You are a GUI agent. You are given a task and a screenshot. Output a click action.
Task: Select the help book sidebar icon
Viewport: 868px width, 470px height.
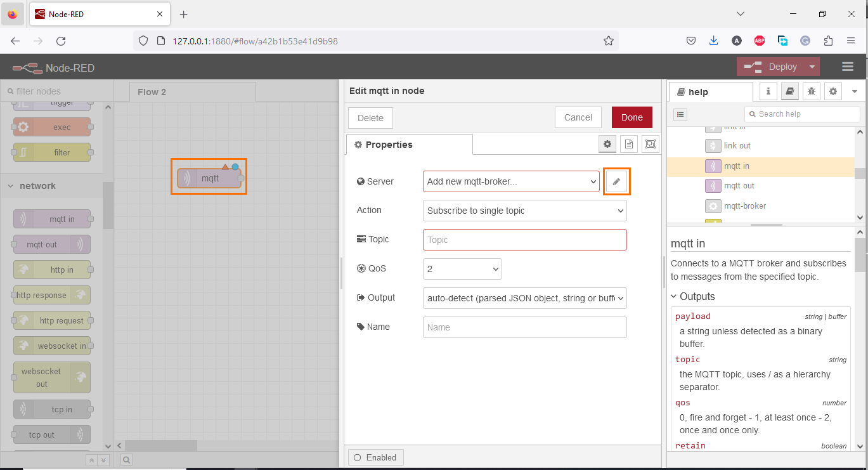(790, 92)
